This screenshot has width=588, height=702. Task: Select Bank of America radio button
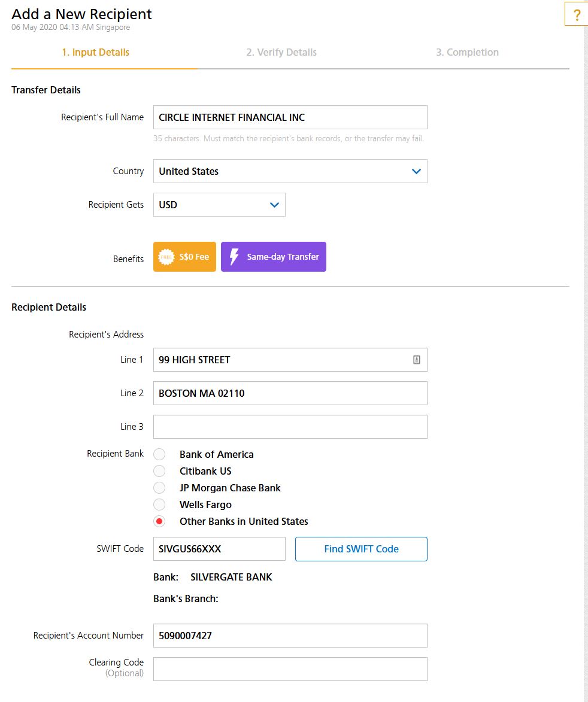(x=159, y=454)
